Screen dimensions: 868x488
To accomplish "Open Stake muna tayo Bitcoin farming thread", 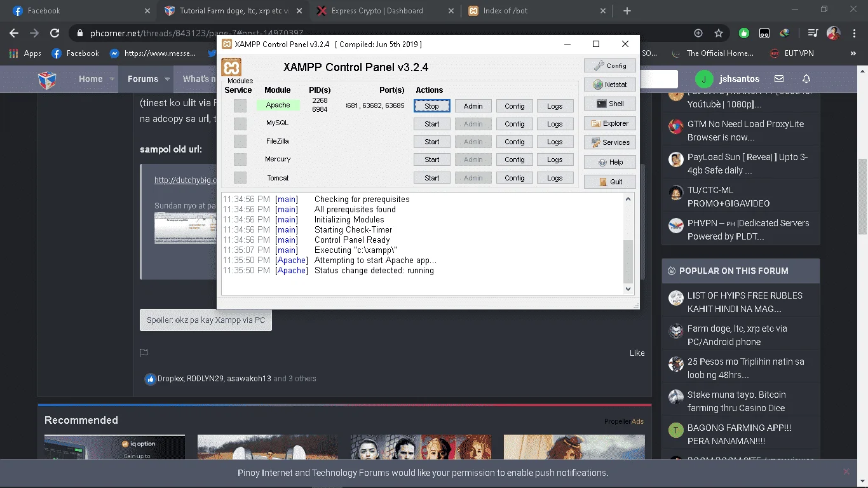I will (x=736, y=402).
